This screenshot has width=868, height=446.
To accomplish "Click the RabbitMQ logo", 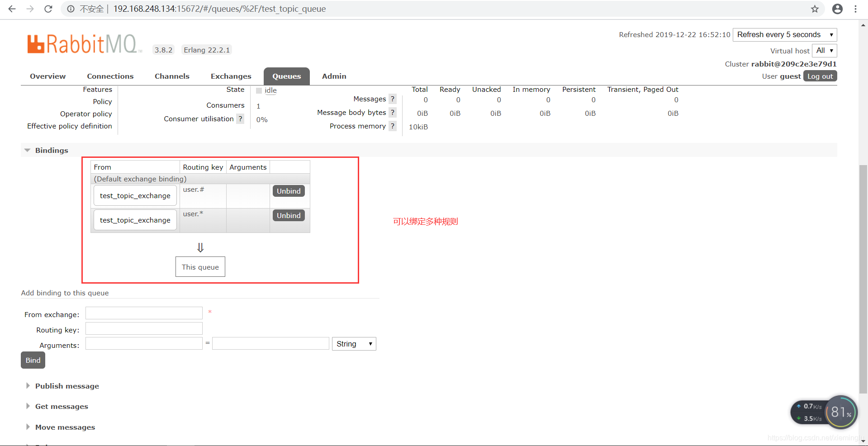I will (84, 44).
